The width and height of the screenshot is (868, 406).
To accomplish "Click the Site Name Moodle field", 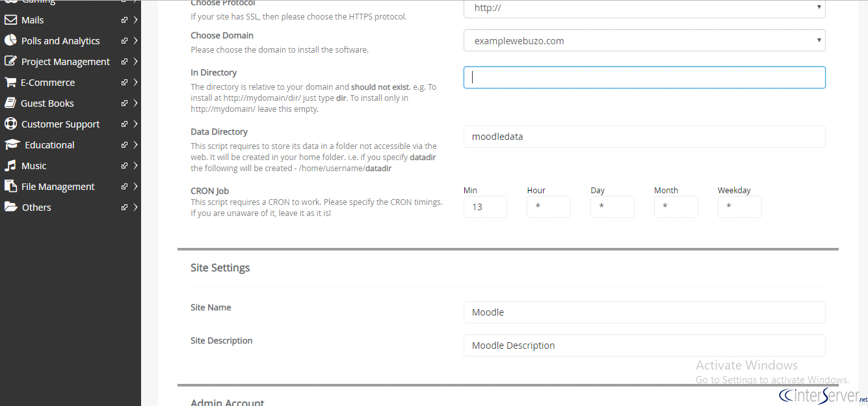I will tap(644, 312).
